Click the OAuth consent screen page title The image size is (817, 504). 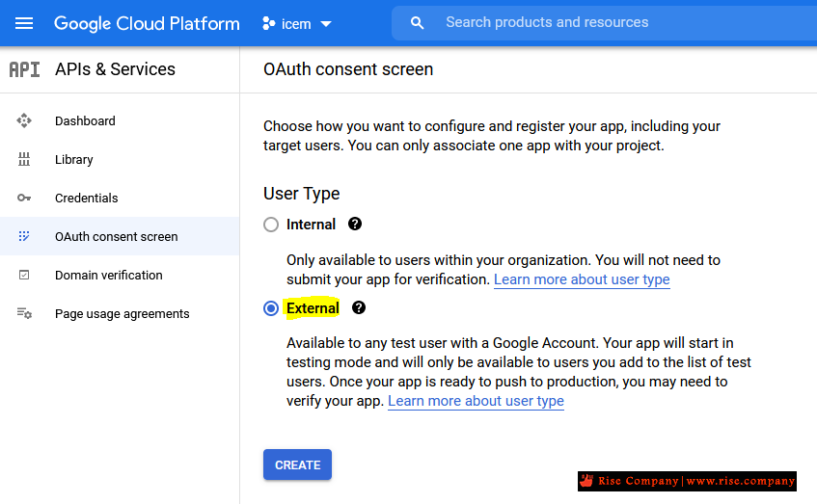click(x=348, y=69)
